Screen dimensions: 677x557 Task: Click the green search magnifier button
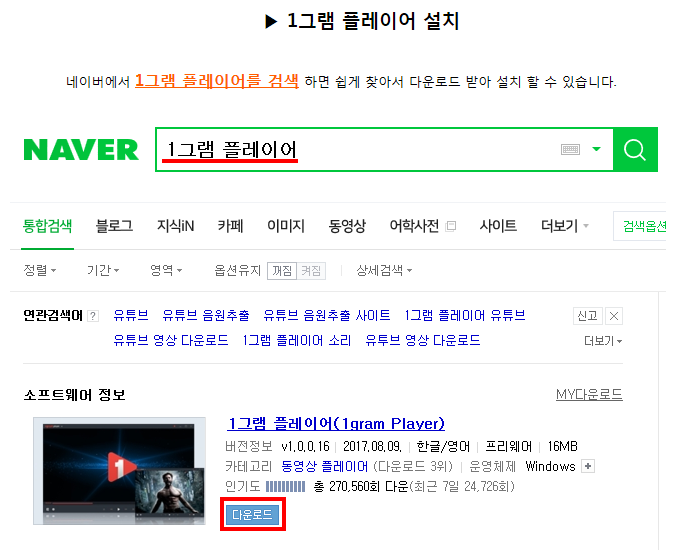click(635, 149)
